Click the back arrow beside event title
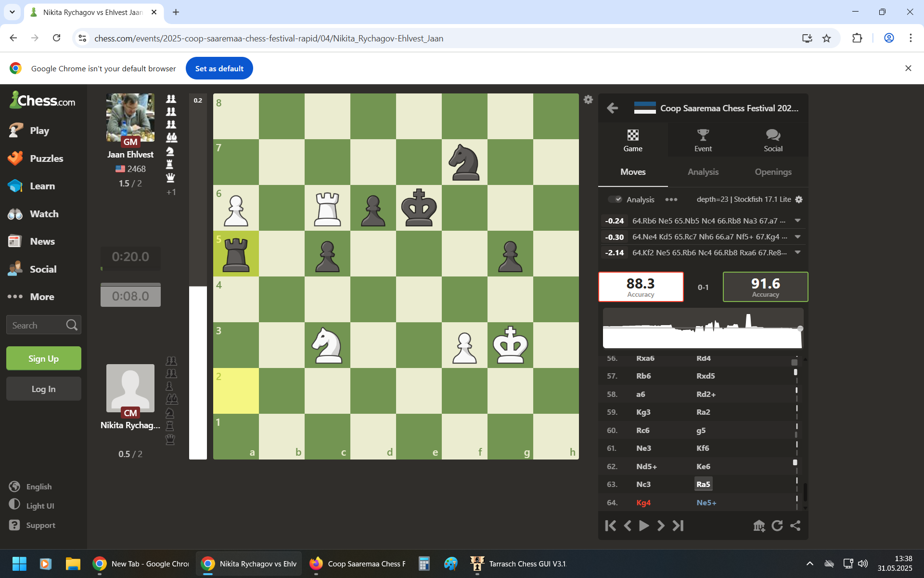Screen dimensions: 924x578 tap(612, 108)
